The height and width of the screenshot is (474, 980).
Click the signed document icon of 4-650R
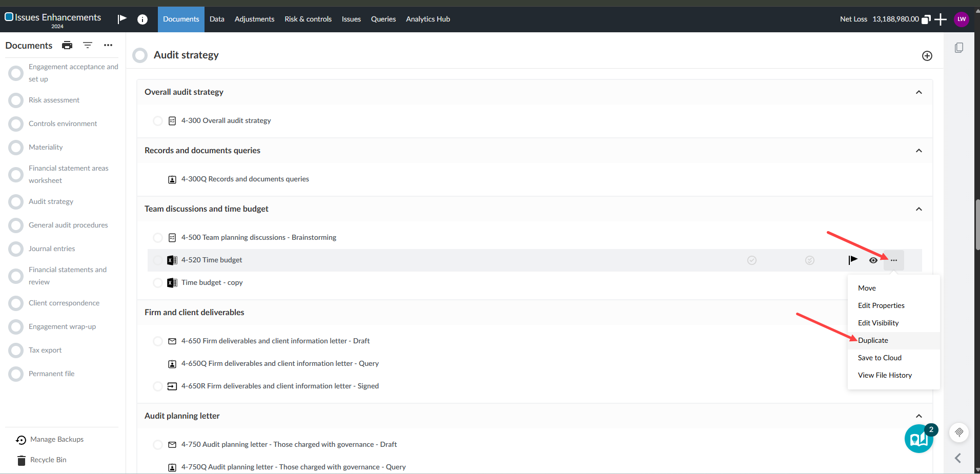pos(172,386)
